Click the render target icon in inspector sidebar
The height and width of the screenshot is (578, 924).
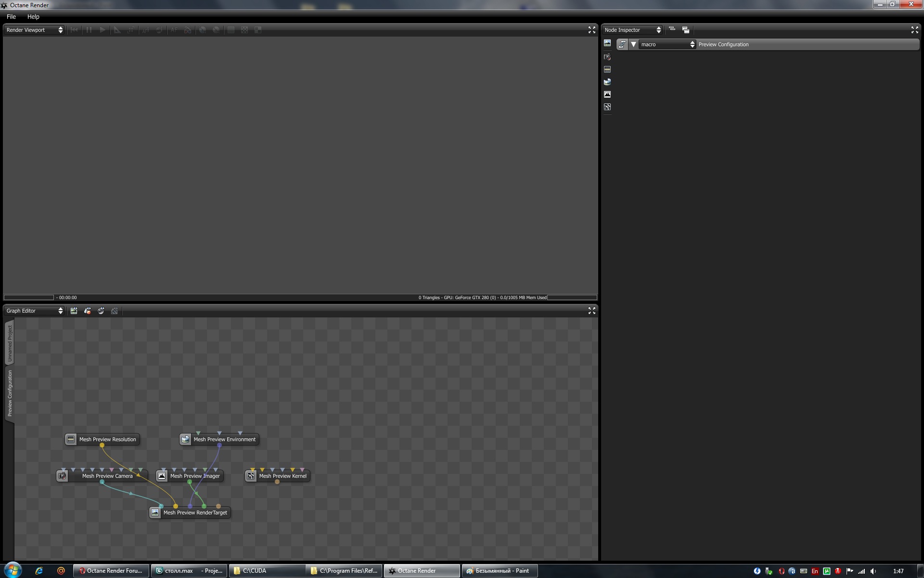(x=607, y=43)
